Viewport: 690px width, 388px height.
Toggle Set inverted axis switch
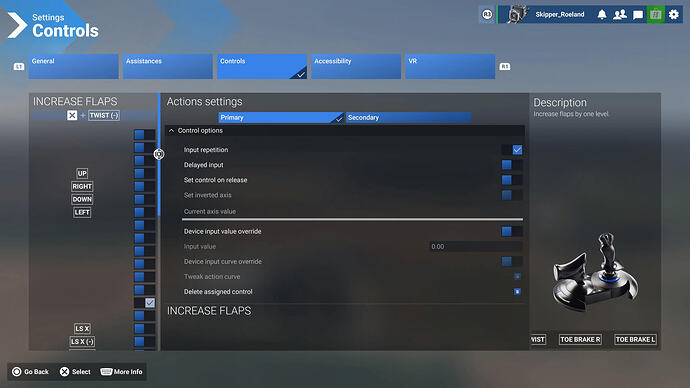coord(512,194)
